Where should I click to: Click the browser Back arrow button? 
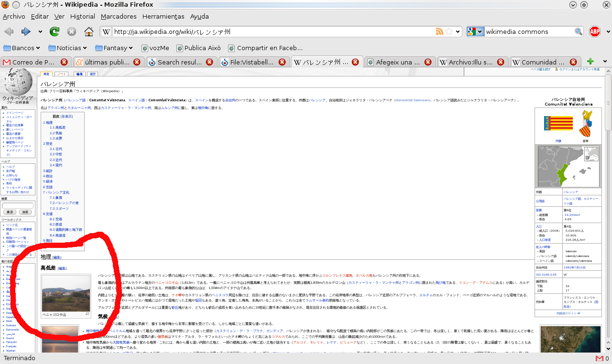[x=9, y=32]
